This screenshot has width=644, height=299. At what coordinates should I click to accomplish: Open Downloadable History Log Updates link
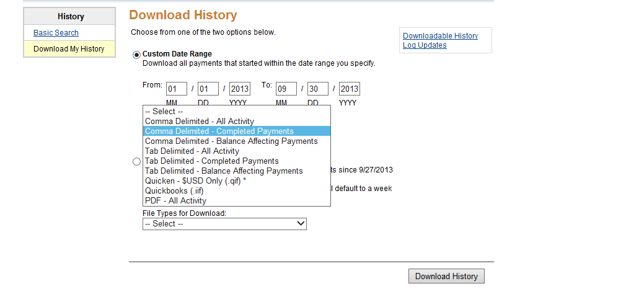pos(440,40)
